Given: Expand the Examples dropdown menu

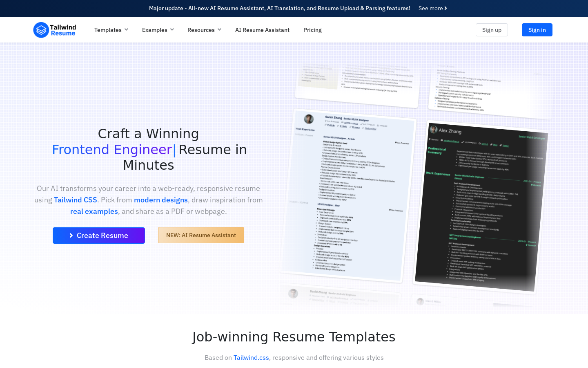Looking at the screenshot, I should click(158, 30).
